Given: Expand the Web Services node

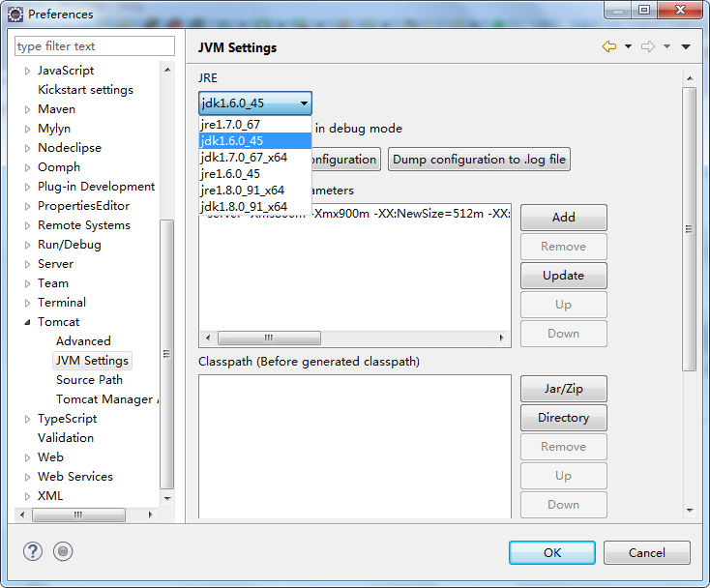Looking at the screenshot, I should [28, 477].
